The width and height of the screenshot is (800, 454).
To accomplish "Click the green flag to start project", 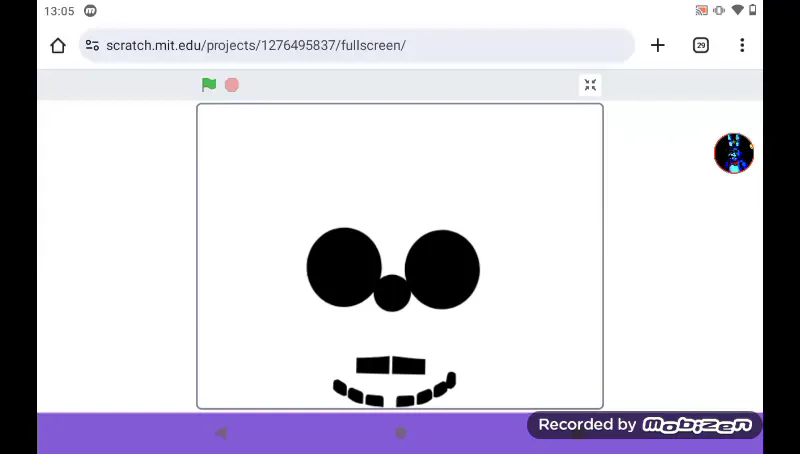I will coord(209,85).
